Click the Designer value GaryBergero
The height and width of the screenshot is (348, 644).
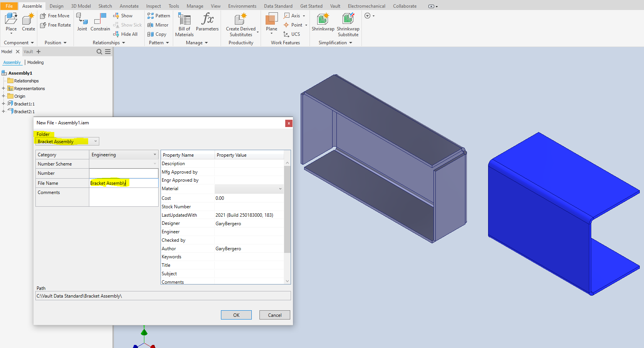(x=228, y=224)
